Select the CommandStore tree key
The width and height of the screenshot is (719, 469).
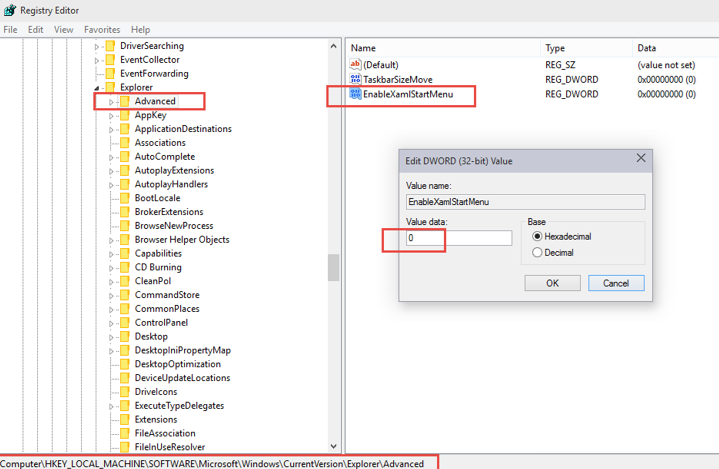click(167, 295)
